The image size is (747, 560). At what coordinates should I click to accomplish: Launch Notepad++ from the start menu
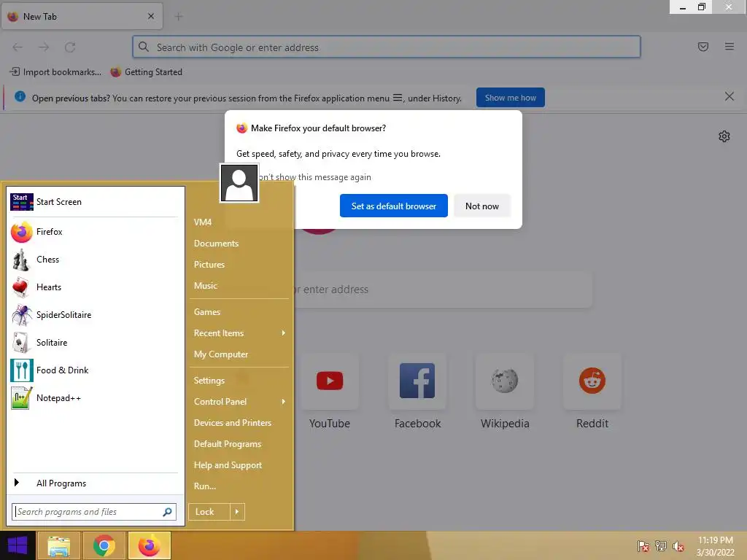[94, 397]
